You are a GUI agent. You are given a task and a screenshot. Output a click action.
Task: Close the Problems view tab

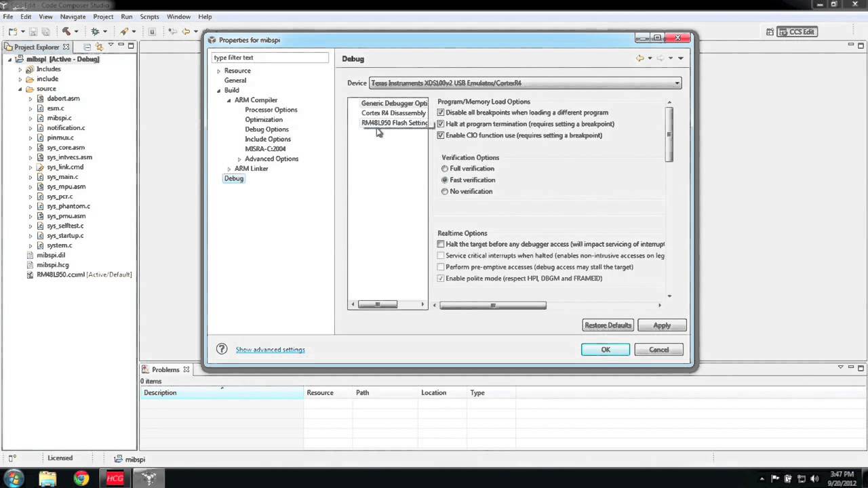coord(186,369)
